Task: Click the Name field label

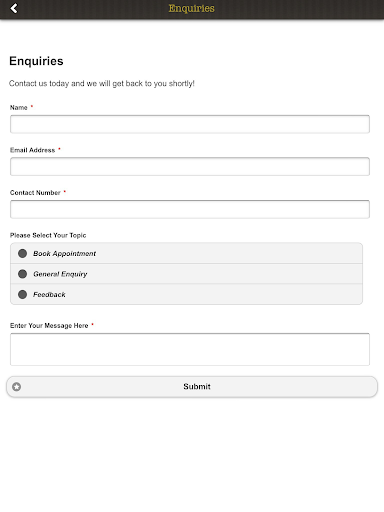Action: tap(19, 107)
